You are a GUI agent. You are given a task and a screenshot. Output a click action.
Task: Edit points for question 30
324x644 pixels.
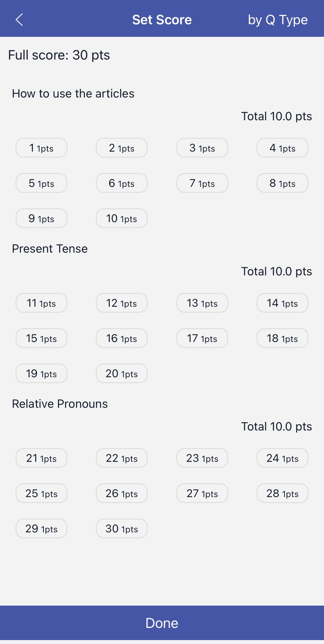click(122, 529)
